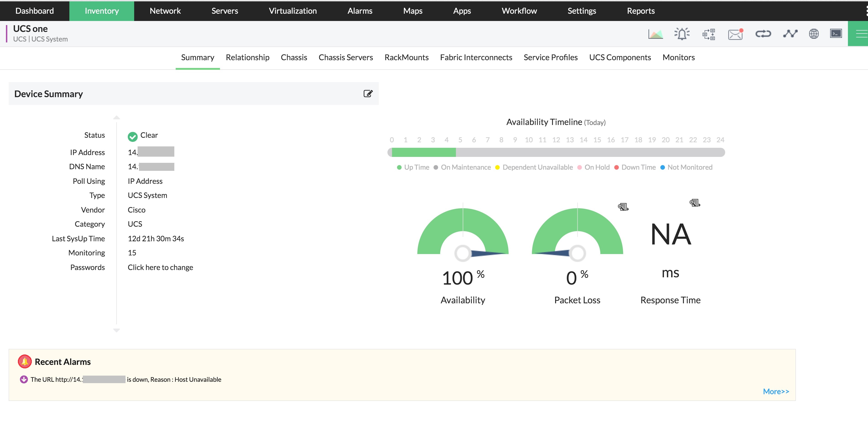Image resolution: width=868 pixels, height=426 pixels.
Task: Open Response Time threshold config icon
Action: [694, 203]
